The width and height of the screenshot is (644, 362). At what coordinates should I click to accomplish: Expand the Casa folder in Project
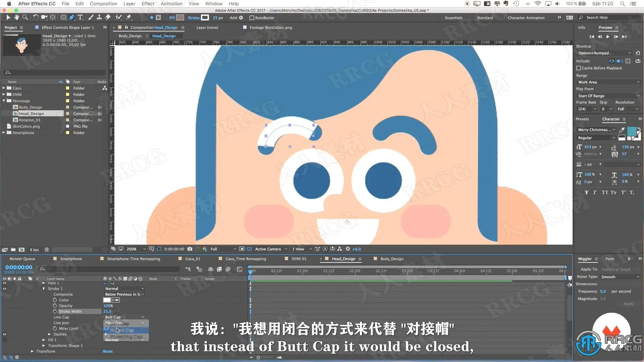pyautogui.click(x=4, y=88)
